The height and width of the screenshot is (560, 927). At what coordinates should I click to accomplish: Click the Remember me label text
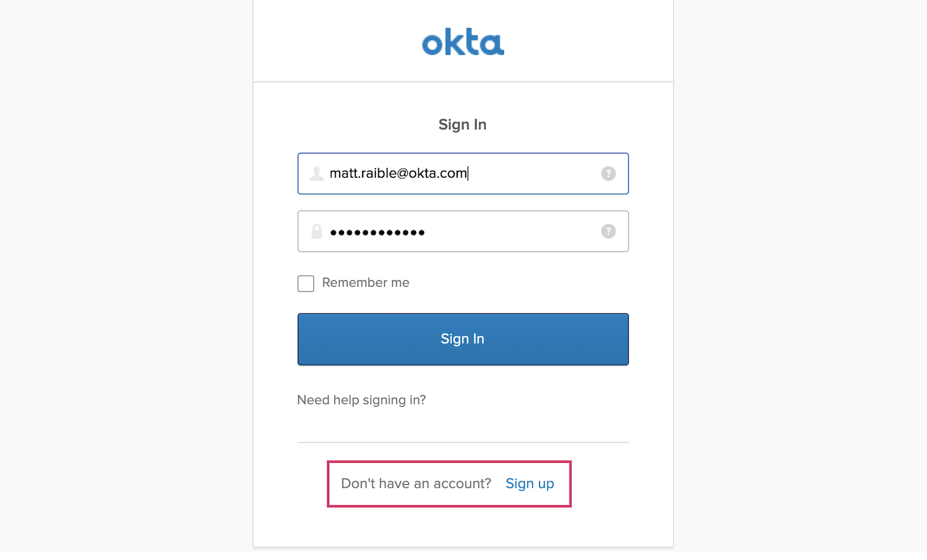point(366,283)
